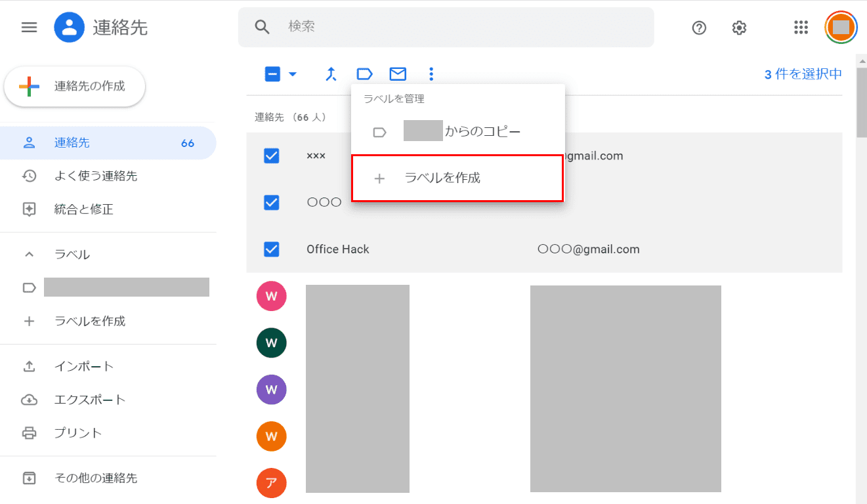Screen dimensions: 867x504
Task: Collapse the ラベル section
Action: pyautogui.click(x=29, y=255)
